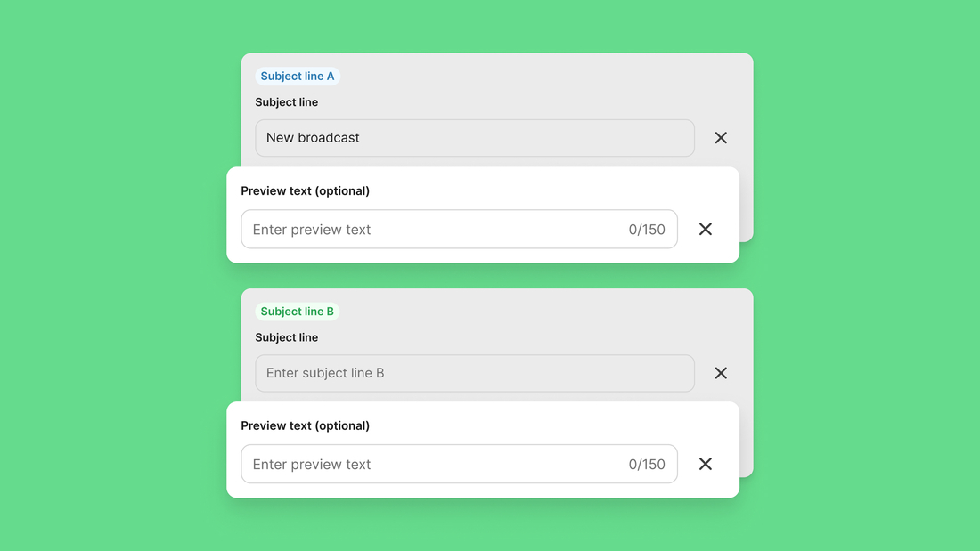Click 'Preview text (optional)' label for variant B
Image resolution: width=980 pixels, height=551 pixels.
(x=306, y=426)
